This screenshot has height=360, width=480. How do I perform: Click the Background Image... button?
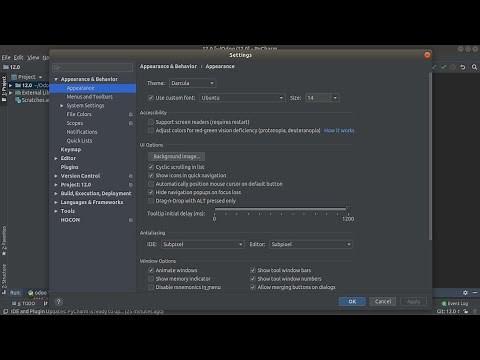[176, 156]
